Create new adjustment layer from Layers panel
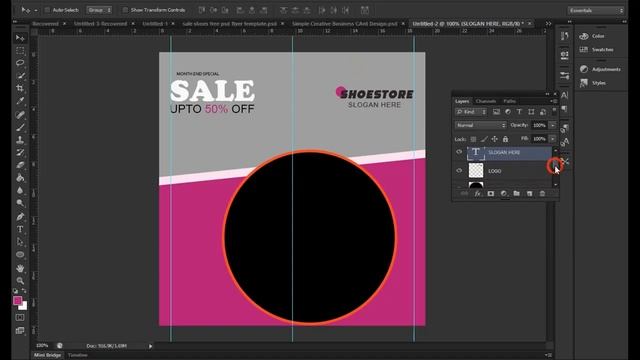The height and width of the screenshot is (360, 640). tap(504, 193)
